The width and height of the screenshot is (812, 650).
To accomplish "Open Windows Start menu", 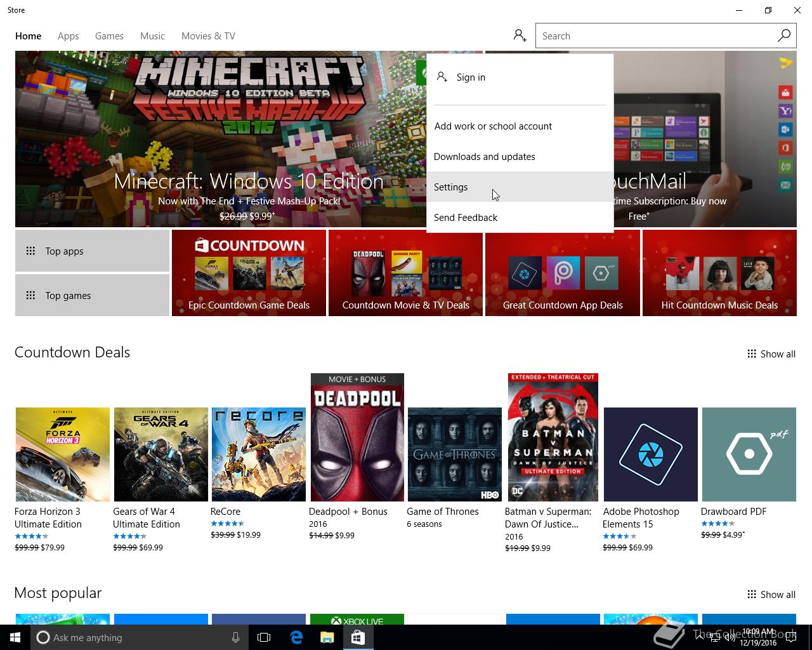I will pyautogui.click(x=15, y=637).
